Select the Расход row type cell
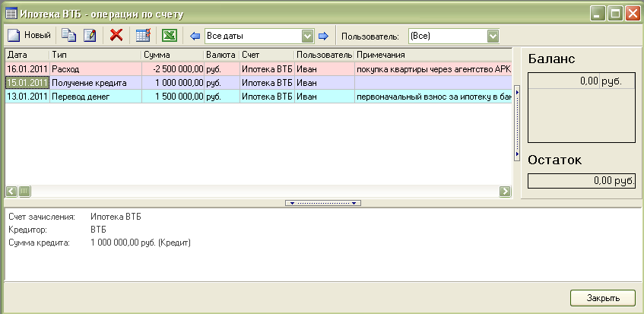The width and height of the screenshot is (644, 314). coord(96,69)
